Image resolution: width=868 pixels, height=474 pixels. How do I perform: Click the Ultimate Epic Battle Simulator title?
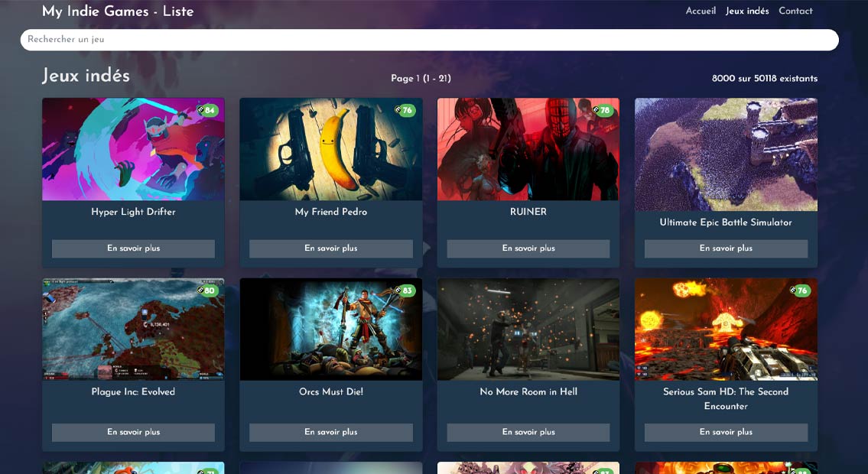pyautogui.click(x=726, y=222)
